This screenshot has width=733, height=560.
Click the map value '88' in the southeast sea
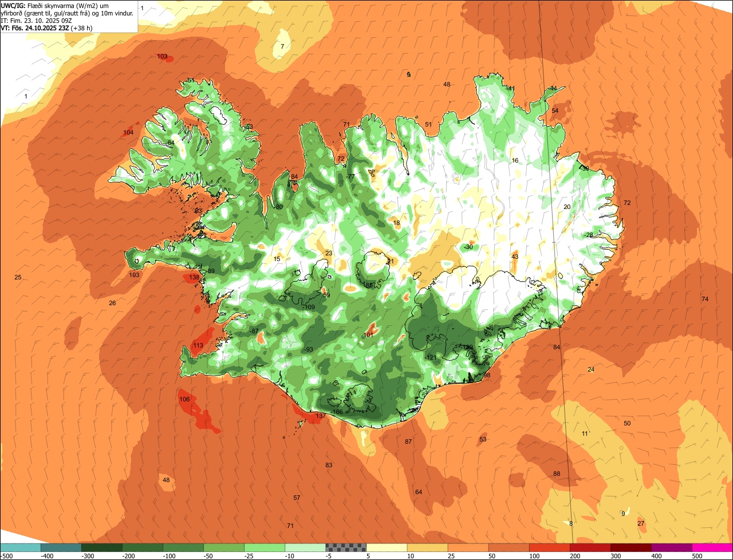click(x=557, y=474)
